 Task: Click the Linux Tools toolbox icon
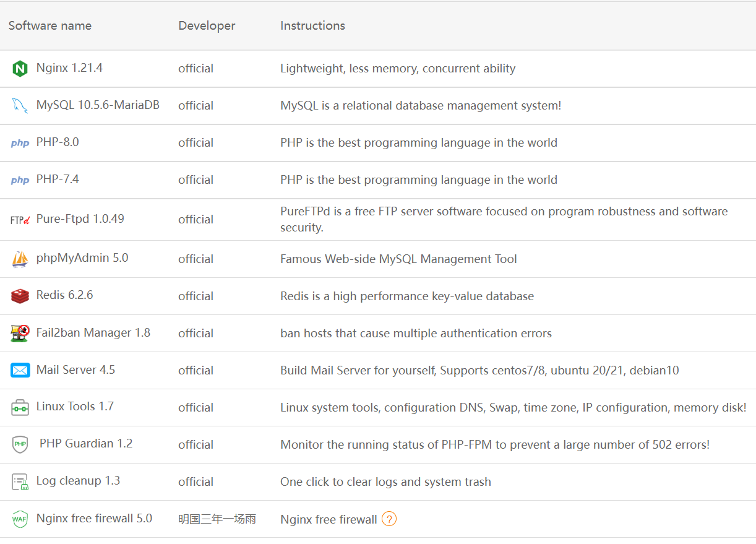pyautogui.click(x=20, y=407)
